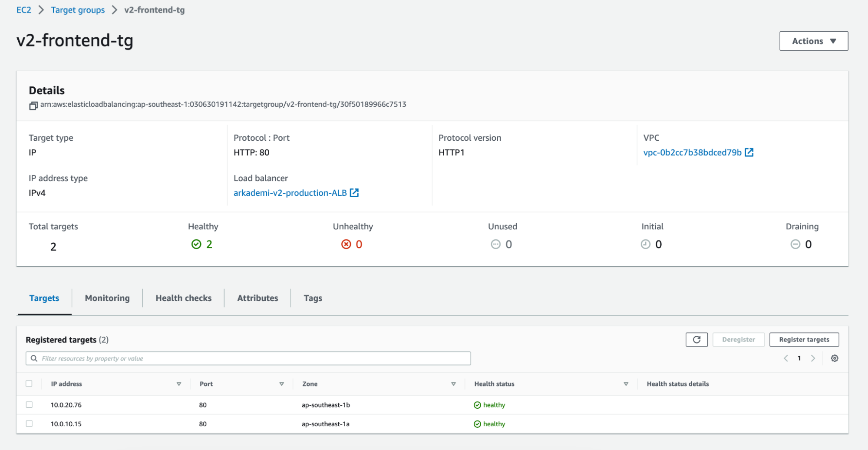The image size is (868, 450).
Task: Click healthy status text for 10.0.20.76
Action: click(494, 405)
